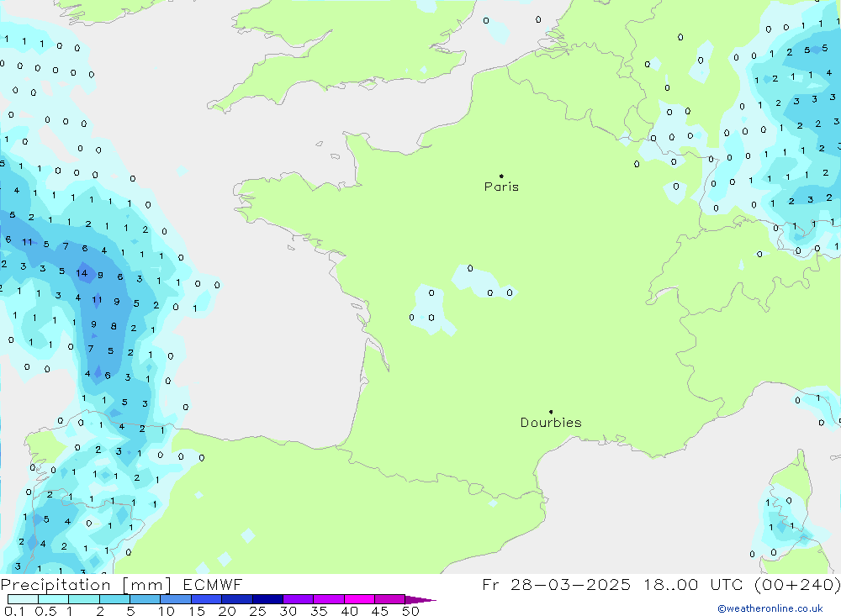
Task: Click the (00+240) forecast hour text
Action: 797,585
